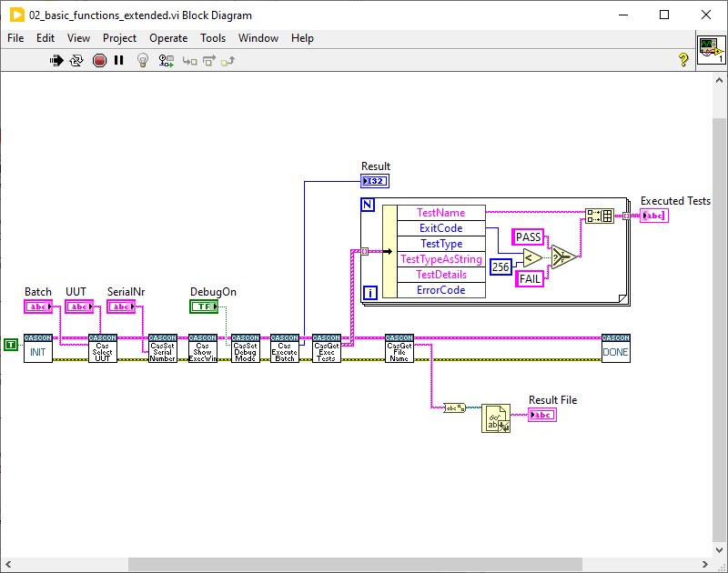
Task: Click the Pause button
Action: (119, 60)
